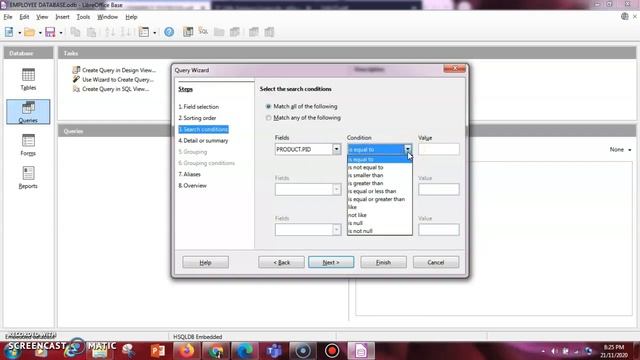Open the None preview dropdown
The height and width of the screenshot is (360, 640).
tap(620, 150)
